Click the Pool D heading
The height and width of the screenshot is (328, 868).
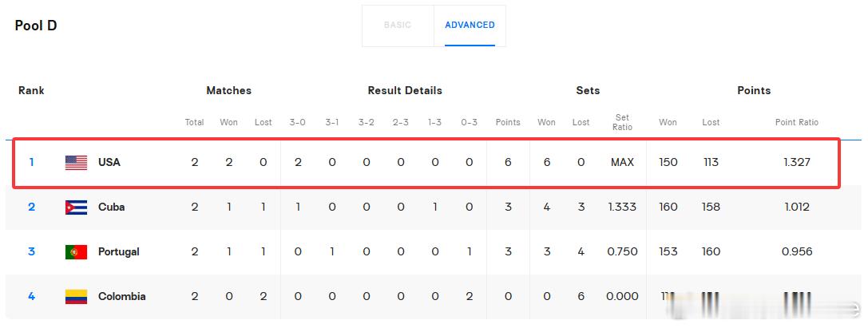point(36,26)
